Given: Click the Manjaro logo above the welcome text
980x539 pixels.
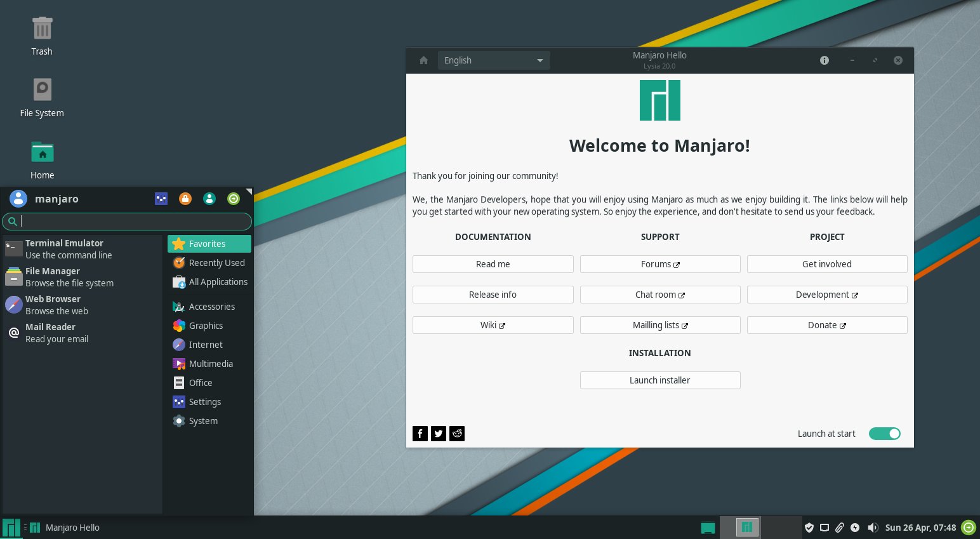Looking at the screenshot, I should [x=659, y=100].
